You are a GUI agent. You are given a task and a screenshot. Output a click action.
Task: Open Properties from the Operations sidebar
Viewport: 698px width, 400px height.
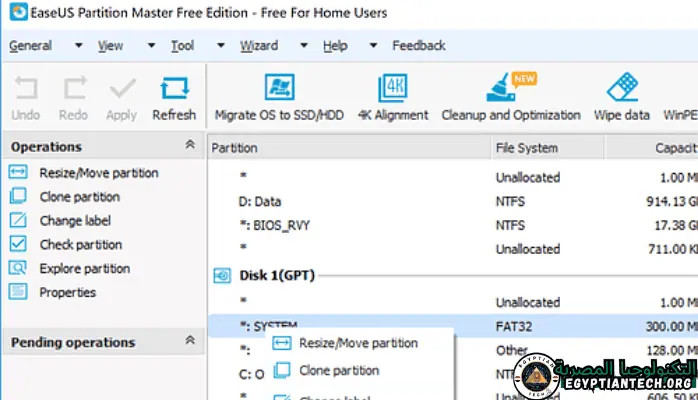(67, 293)
